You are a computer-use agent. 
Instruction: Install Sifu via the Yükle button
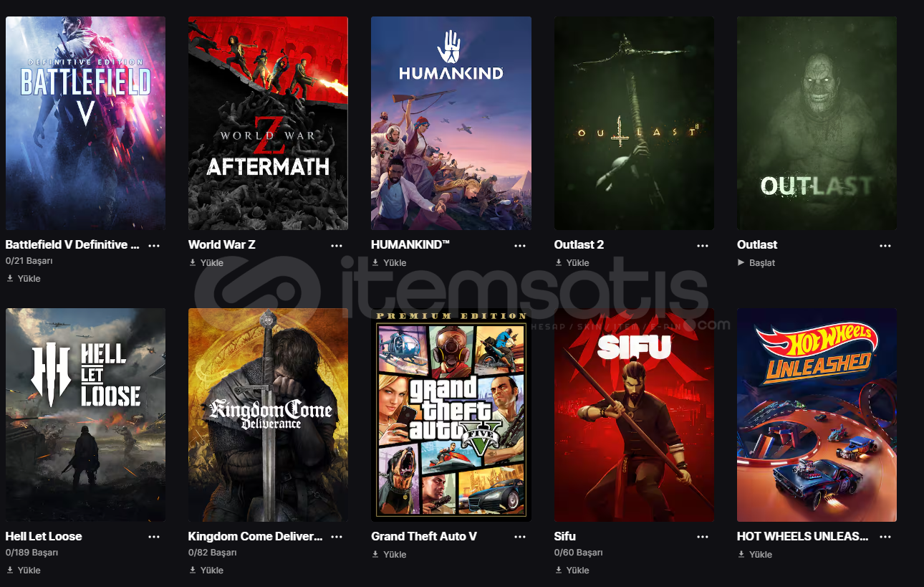[572, 571]
